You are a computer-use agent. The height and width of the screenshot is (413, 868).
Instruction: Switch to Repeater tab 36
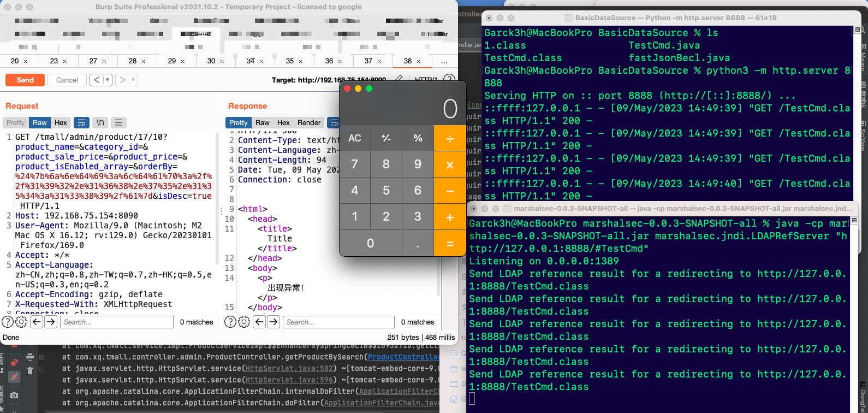pos(333,61)
